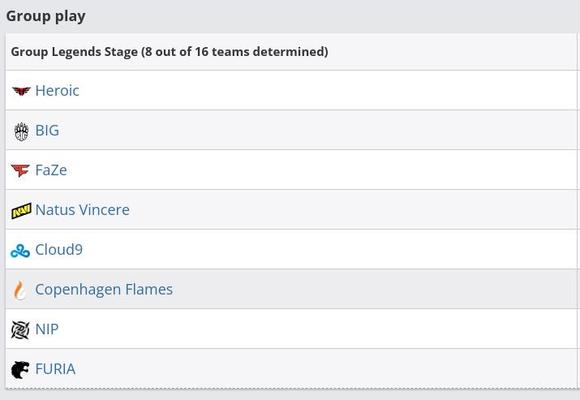Screen dimensions: 580x400
Task: Open the Copenhagen Flames link
Action: click(104, 289)
